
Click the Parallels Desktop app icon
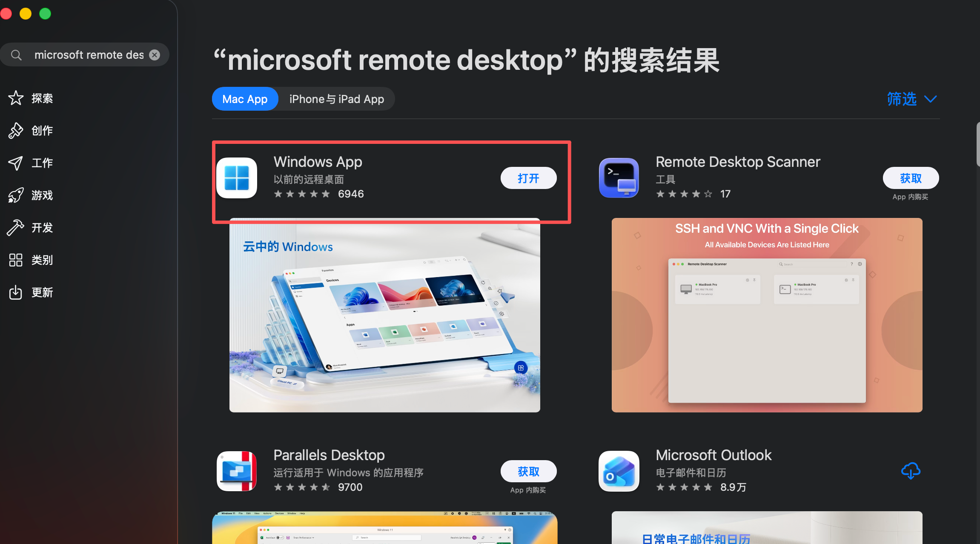point(237,471)
